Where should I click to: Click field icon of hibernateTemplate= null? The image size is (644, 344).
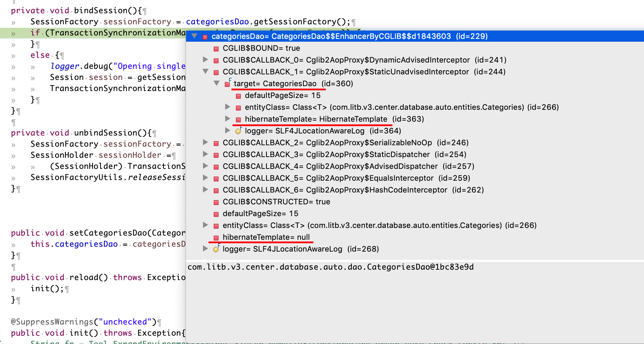coord(216,238)
